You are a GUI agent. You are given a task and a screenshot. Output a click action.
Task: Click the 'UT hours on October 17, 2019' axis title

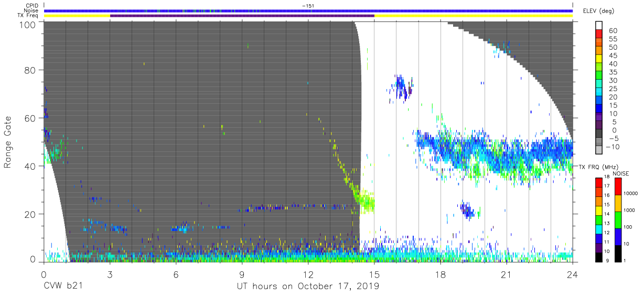[307, 287]
